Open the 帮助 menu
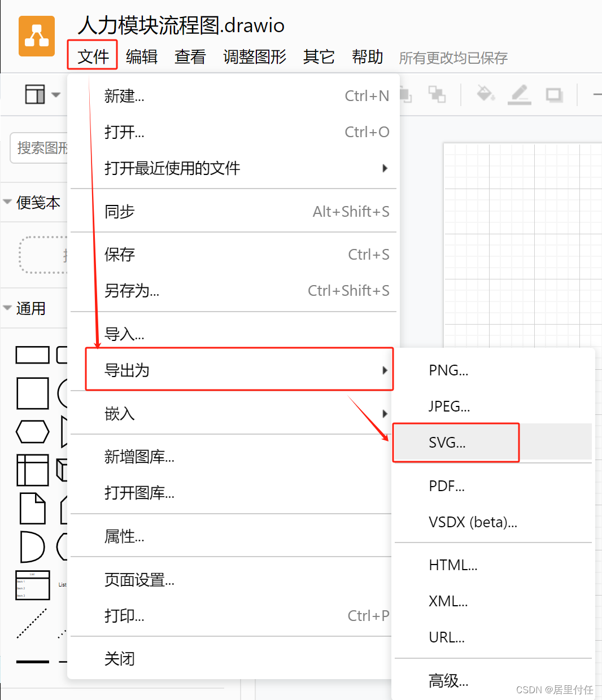 [x=368, y=56]
